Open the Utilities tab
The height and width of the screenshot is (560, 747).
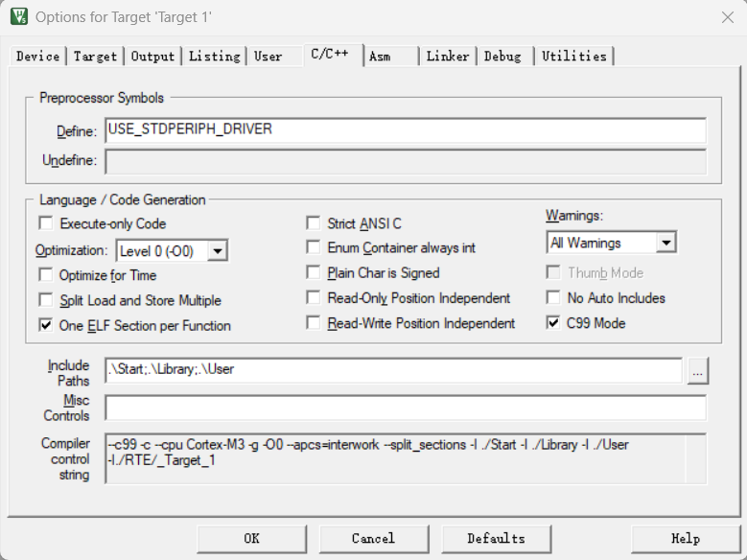coord(574,57)
